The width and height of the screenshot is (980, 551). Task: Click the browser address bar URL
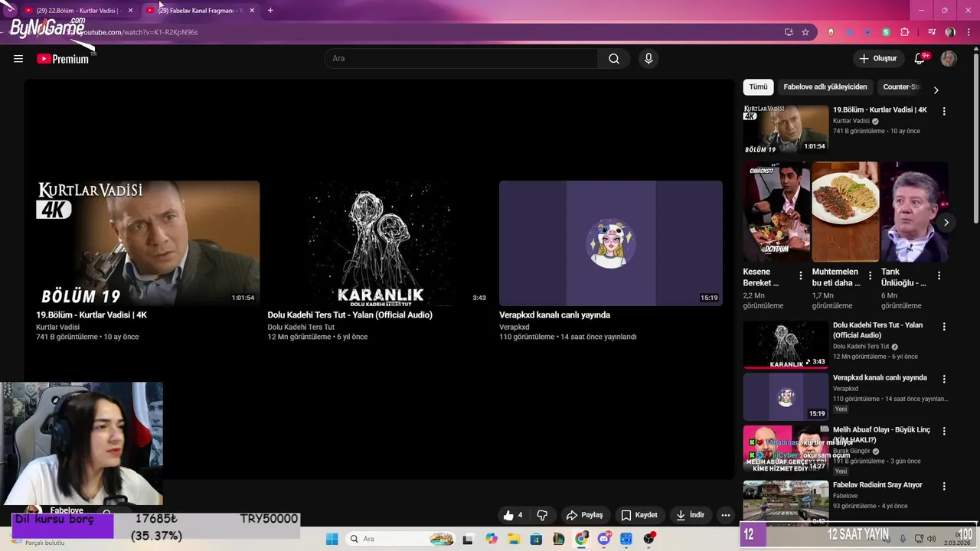138,32
